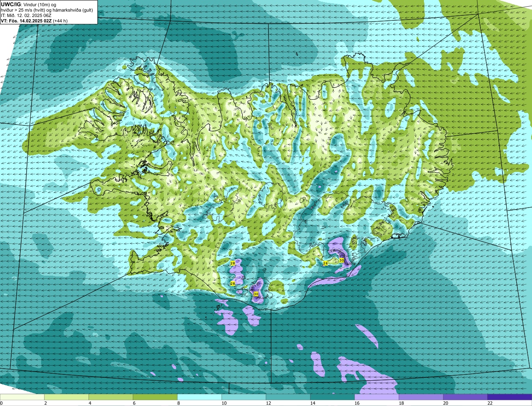Click the legend tick label '4'
Image resolution: width=532 pixels, height=406 pixels.
(x=89, y=403)
